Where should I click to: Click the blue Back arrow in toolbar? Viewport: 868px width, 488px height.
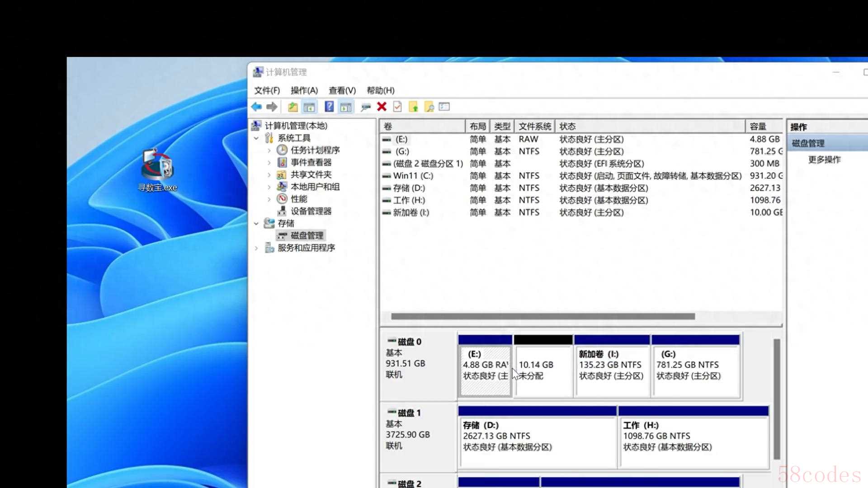coord(256,107)
